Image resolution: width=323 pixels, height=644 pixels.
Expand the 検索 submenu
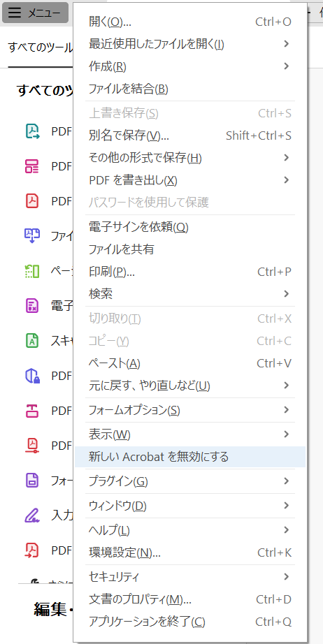(190, 293)
